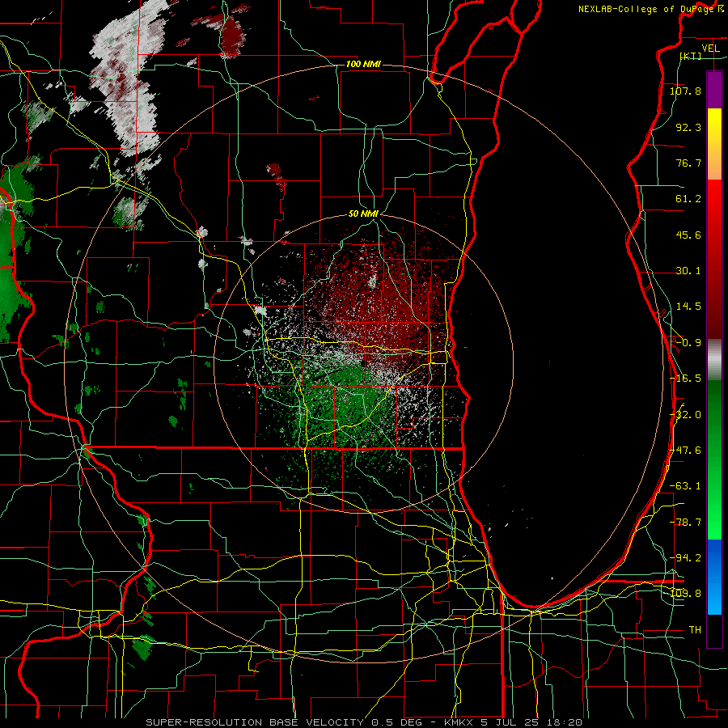
Task: Click the [KT] units label
Action: tap(691, 56)
